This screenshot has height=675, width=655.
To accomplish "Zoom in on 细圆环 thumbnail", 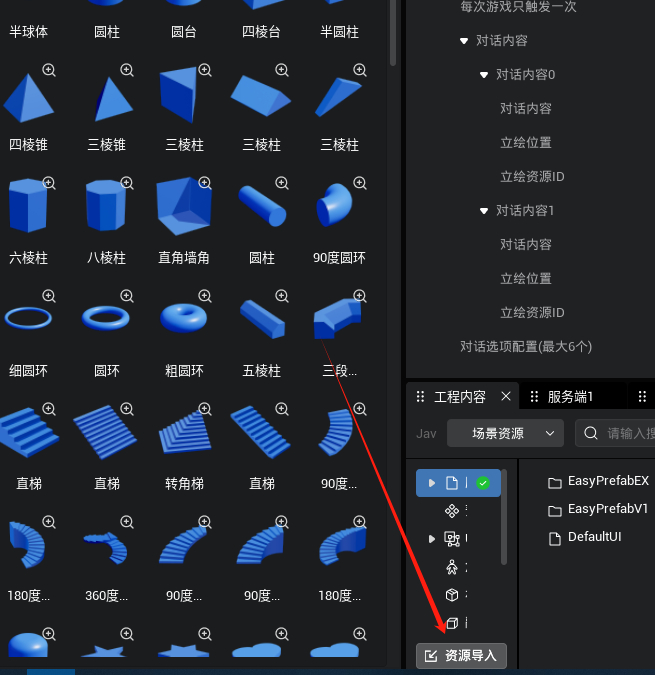I will [x=49, y=296].
